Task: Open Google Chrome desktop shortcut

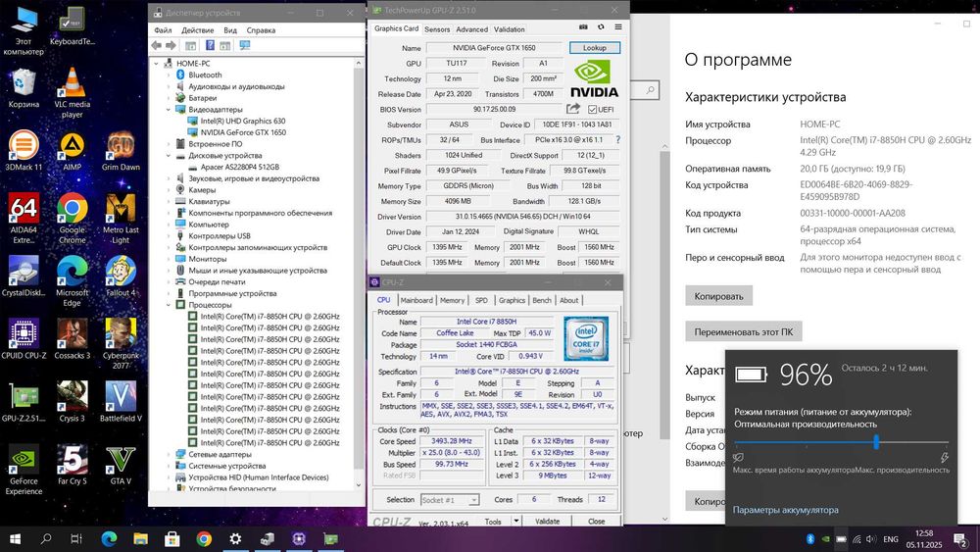Action: [x=72, y=218]
